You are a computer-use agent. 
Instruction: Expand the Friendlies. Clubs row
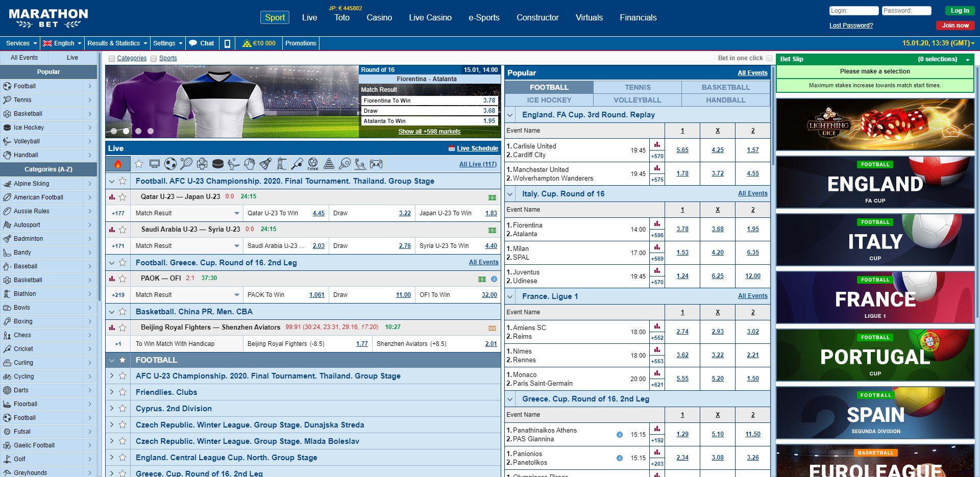tap(112, 392)
